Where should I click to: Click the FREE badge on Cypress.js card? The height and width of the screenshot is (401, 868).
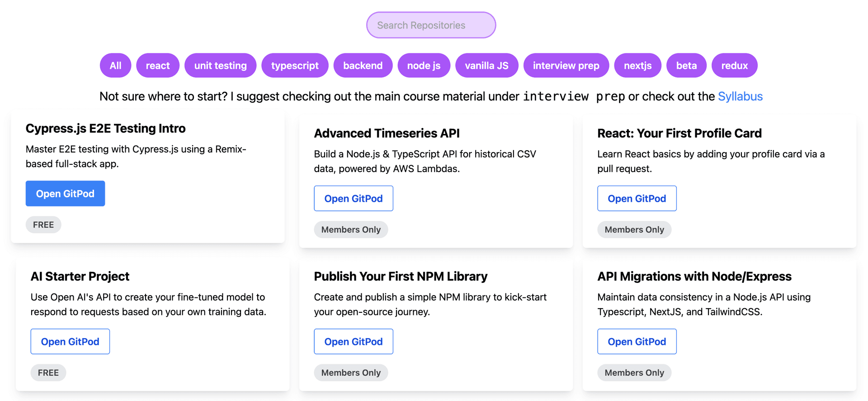(43, 225)
